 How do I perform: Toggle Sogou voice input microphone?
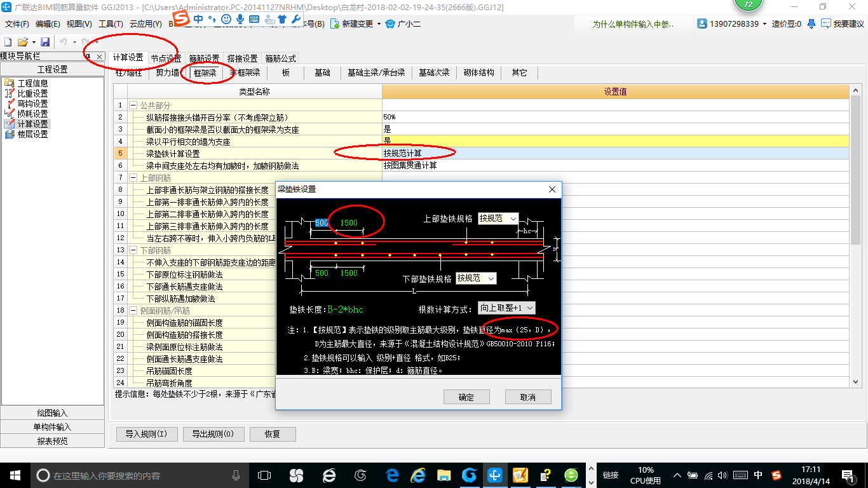coord(240,19)
